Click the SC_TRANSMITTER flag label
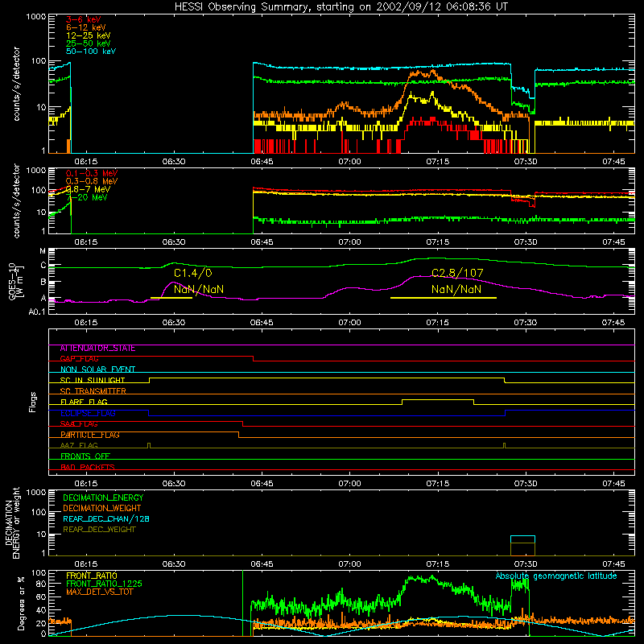Viewport: 644px width, 644px height. [93, 391]
